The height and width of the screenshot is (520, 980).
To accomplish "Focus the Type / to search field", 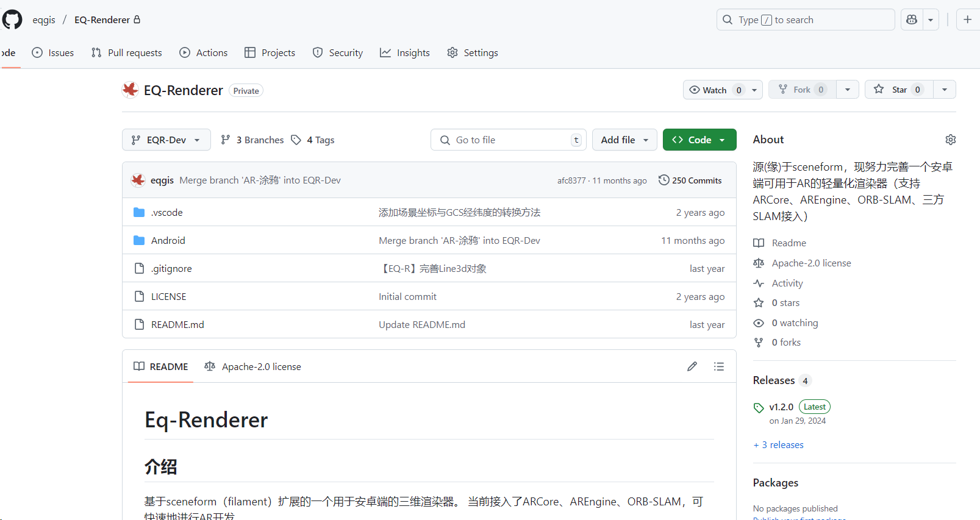I will coord(806,20).
